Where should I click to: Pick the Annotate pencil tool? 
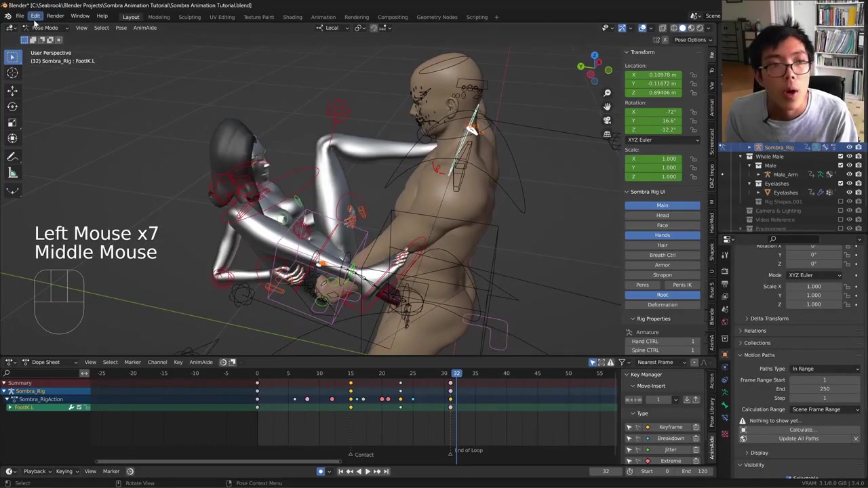click(12, 157)
